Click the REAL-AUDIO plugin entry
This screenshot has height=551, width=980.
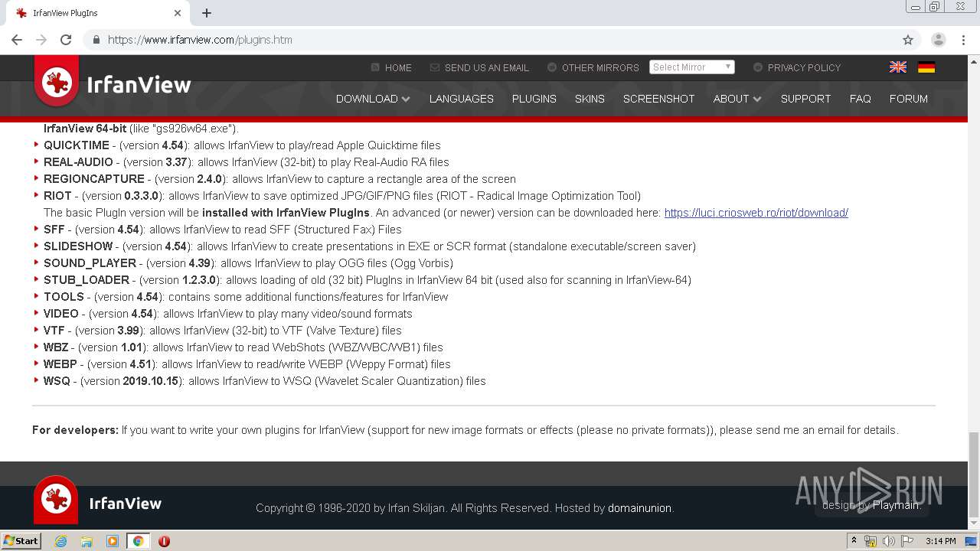(246, 162)
